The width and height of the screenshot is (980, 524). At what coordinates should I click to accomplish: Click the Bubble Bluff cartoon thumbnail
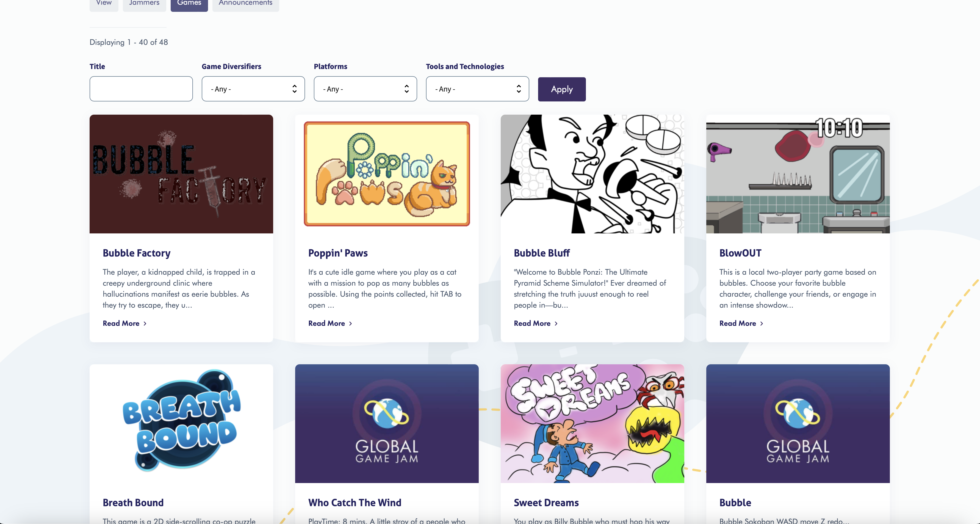(x=592, y=173)
